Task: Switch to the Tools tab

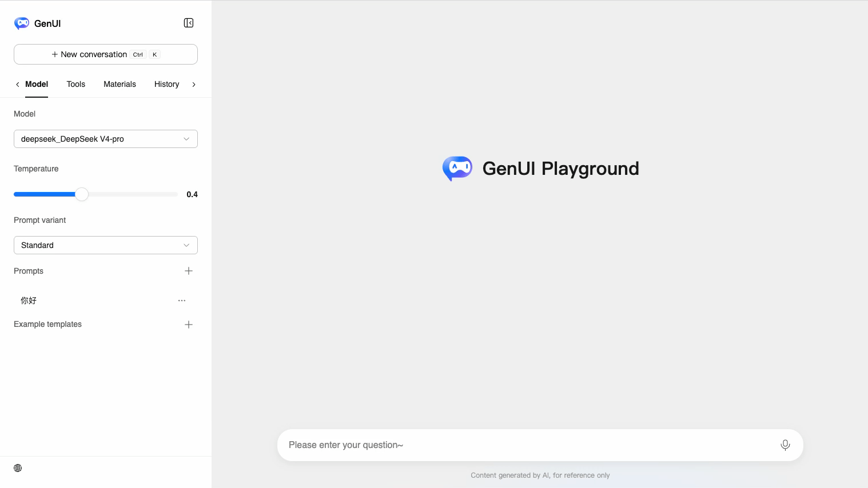Action: [75, 84]
